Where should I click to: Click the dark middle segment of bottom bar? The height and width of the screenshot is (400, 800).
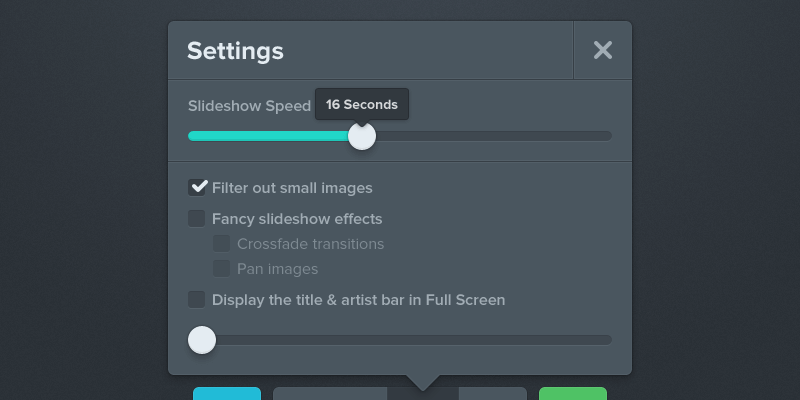[423, 395]
